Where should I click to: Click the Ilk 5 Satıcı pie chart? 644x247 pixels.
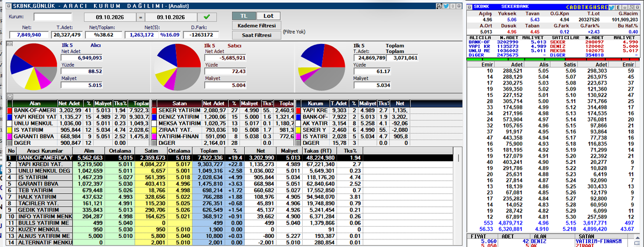click(179, 66)
